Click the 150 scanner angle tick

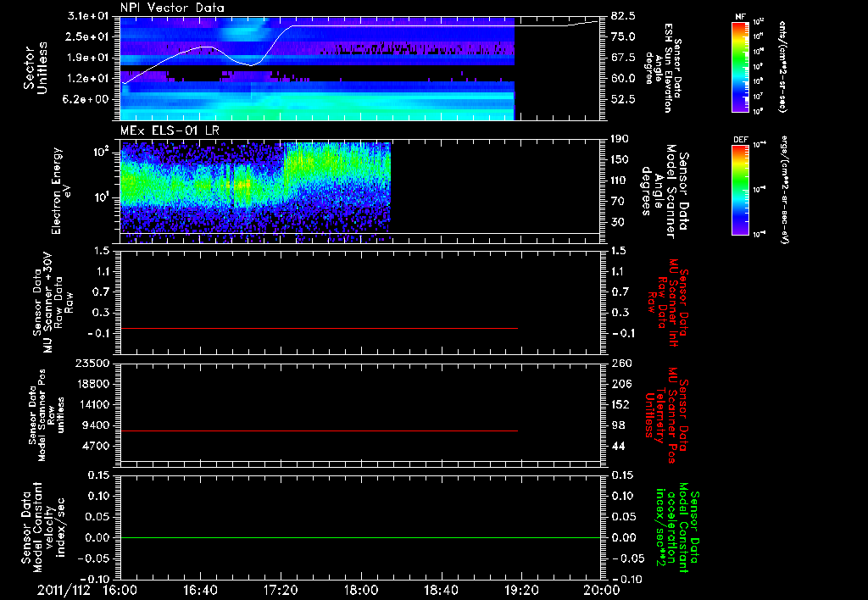[620, 159]
